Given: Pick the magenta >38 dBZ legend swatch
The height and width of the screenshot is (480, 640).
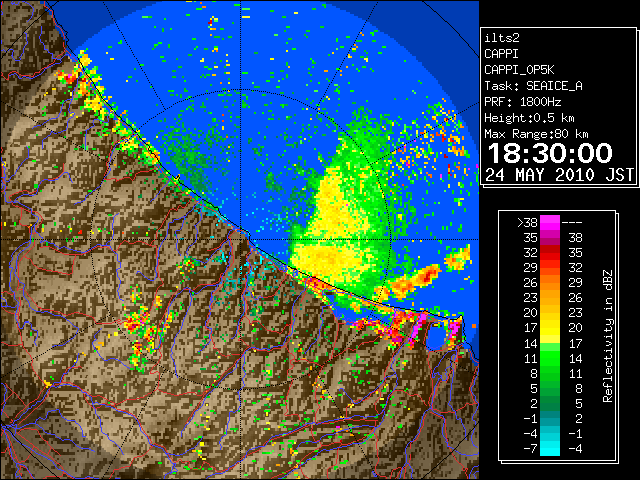Looking at the screenshot, I should pos(550,223).
